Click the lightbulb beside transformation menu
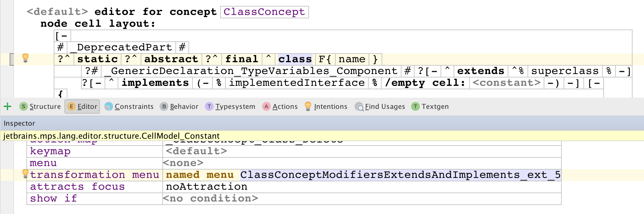 25,174
